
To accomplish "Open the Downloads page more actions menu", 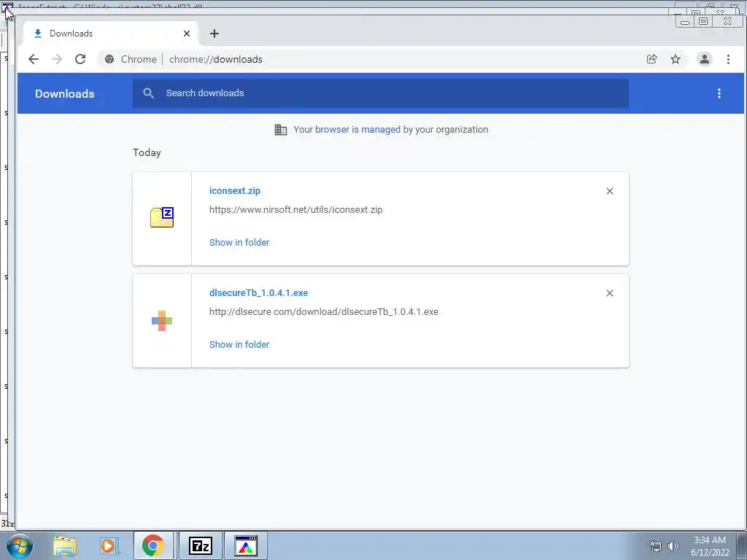I will click(x=719, y=93).
